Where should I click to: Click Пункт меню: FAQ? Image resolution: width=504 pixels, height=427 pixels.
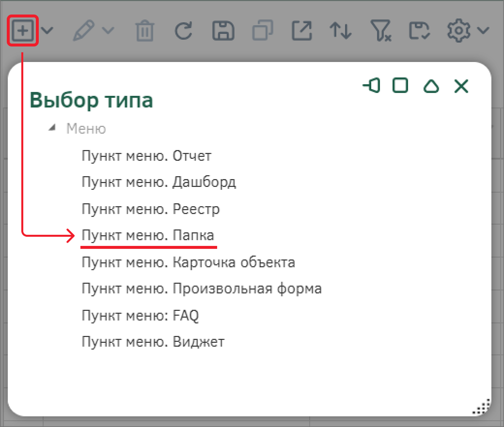click(x=141, y=315)
